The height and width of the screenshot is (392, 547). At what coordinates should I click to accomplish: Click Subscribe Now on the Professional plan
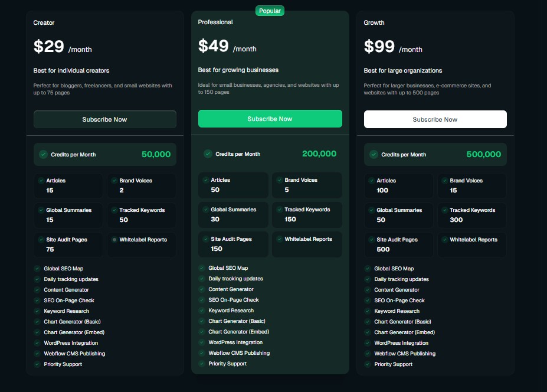tap(270, 119)
